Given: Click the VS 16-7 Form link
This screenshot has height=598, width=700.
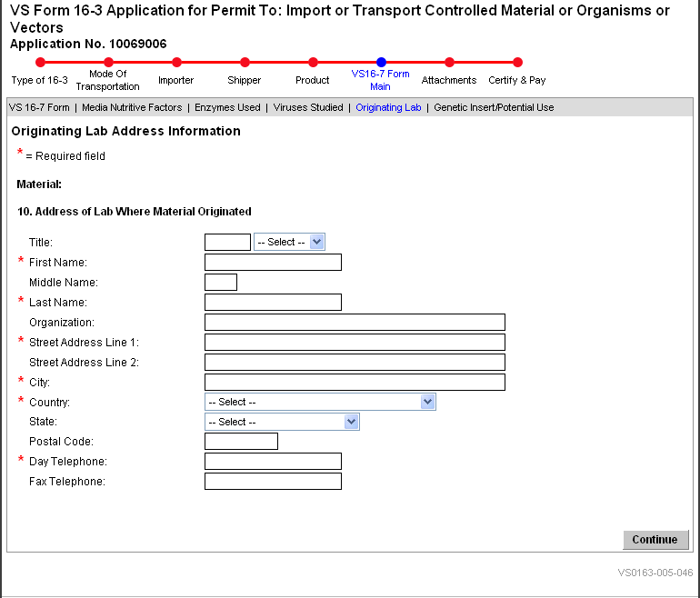Looking at the screenshot, I should point(39,107).
